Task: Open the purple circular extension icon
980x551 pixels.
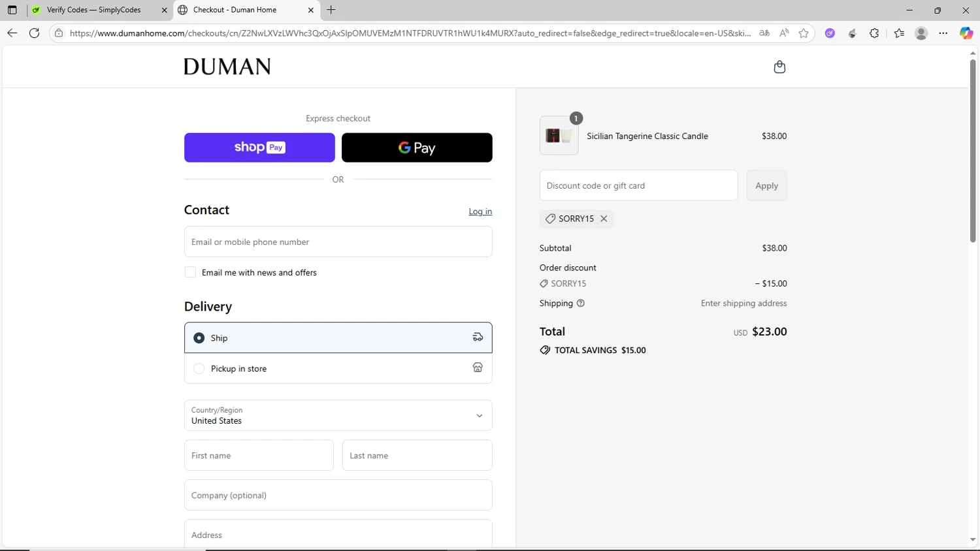Action: 830,33
